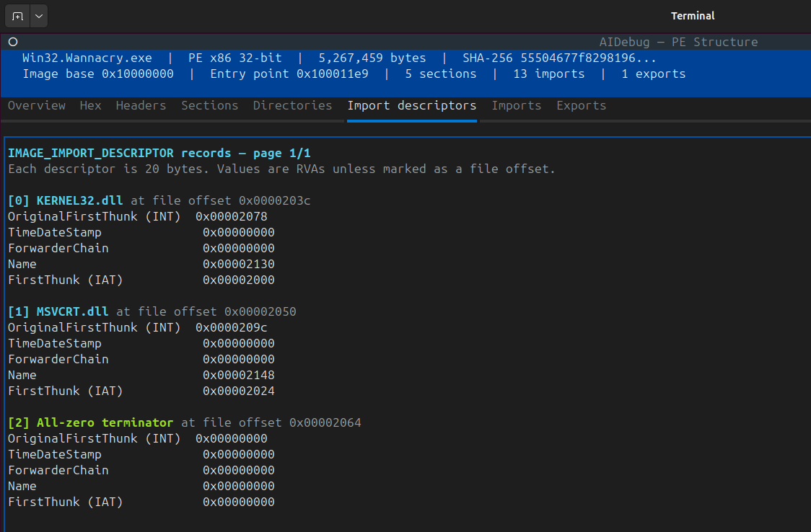Click MSVCRT Name value 0x00002148

tap(238, 375)
